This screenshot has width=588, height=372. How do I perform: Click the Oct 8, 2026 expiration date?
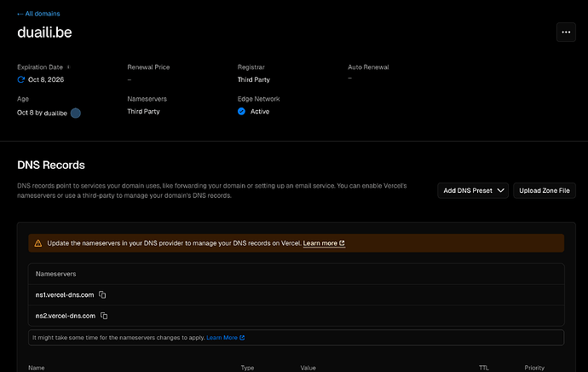tap(46, 79)
